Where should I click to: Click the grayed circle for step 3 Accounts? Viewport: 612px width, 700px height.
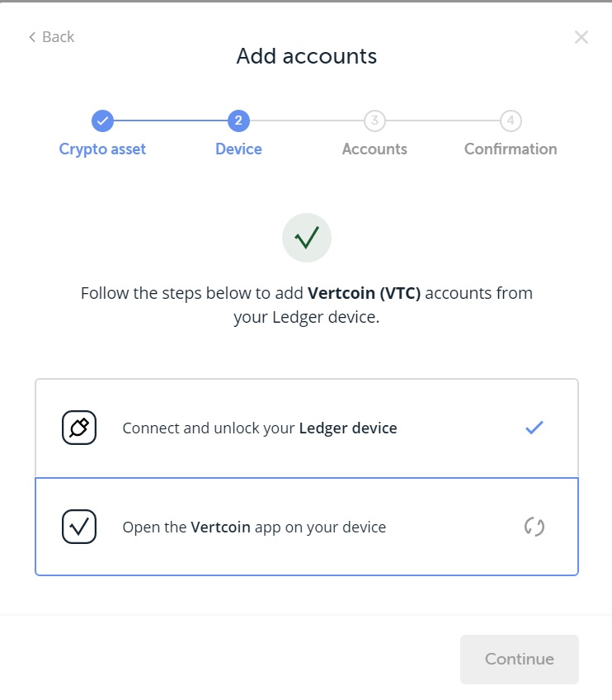coord(374,121)
